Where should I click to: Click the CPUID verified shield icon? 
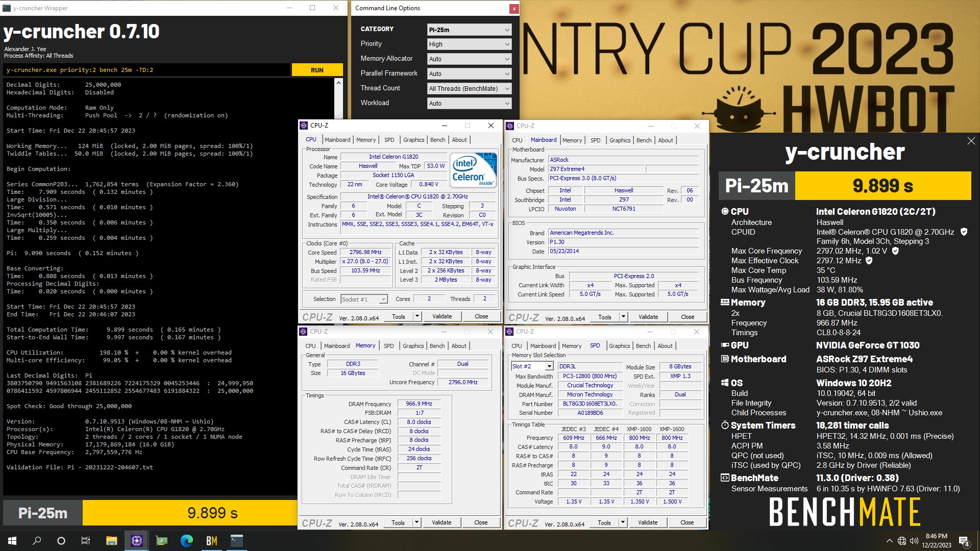[x=964, y=232]
